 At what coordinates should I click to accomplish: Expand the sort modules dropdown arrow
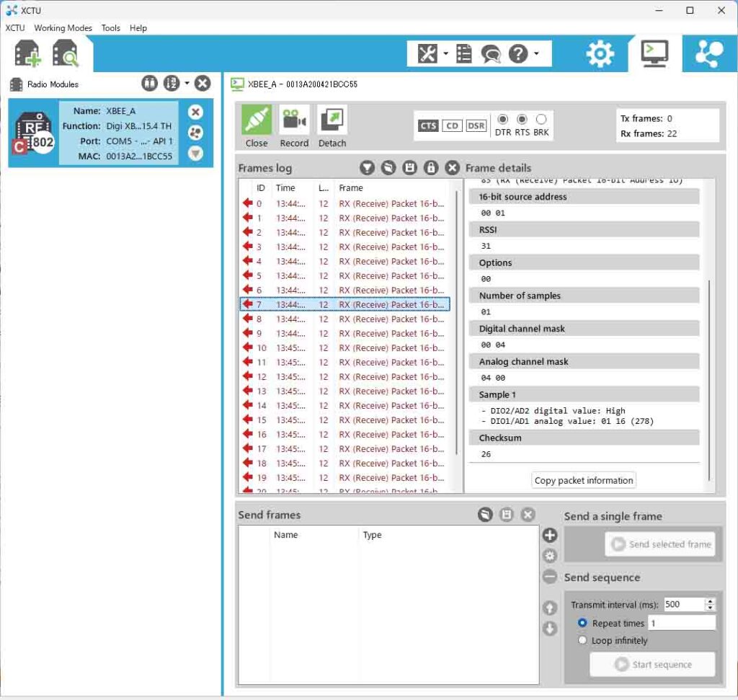(x=187, y=84)
